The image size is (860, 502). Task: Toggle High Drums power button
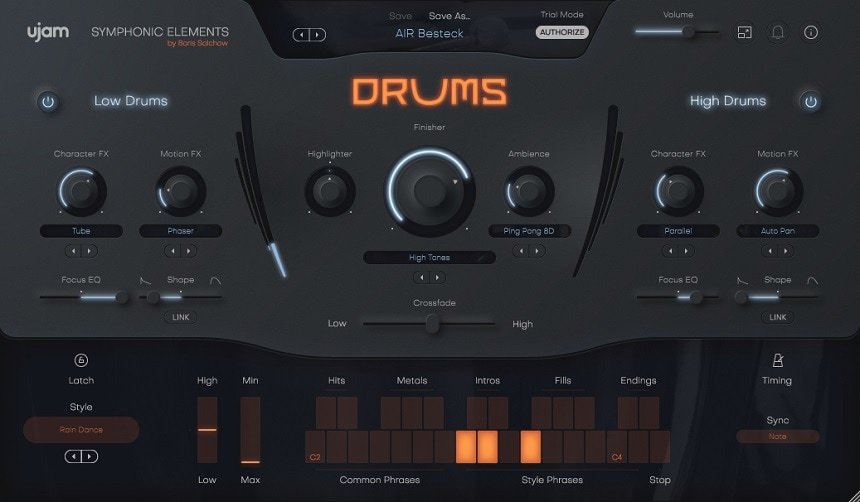pos(811,102)
